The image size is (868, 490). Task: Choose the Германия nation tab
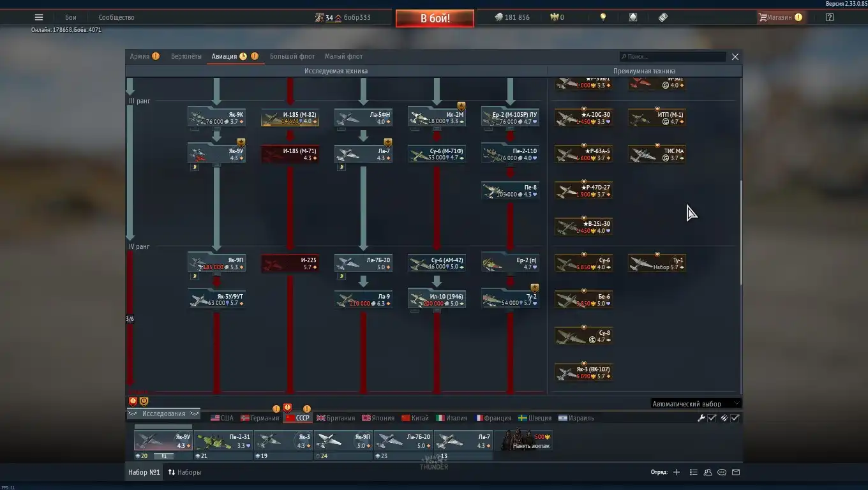tap(260, 419)
